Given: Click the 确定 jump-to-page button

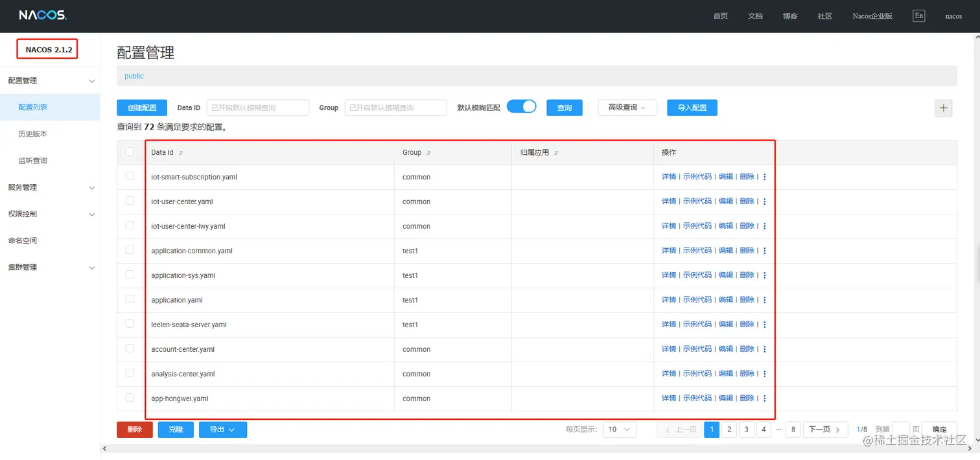Looking at the screenshot, I should pyautogui.click(x=939, y=430).
